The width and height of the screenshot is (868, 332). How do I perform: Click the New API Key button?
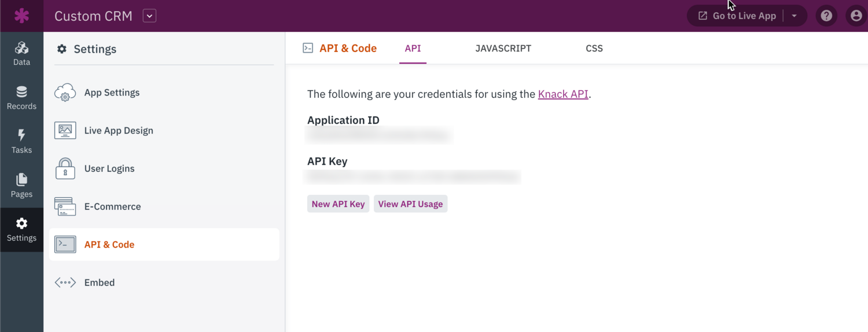click(x=338, y=204)
